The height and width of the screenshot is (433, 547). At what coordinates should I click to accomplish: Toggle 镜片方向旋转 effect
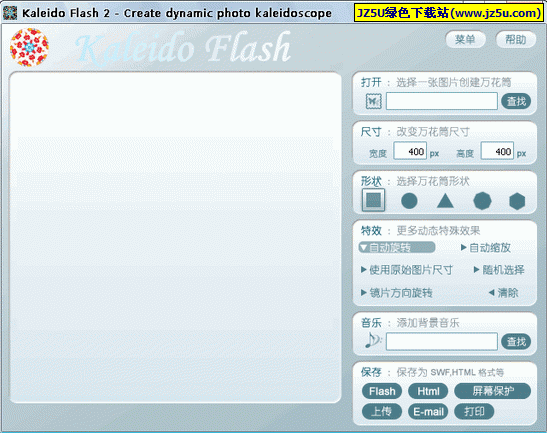pos(397,292)
